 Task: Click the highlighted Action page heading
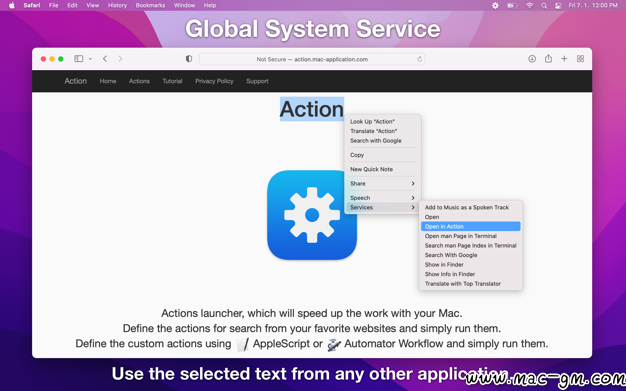point(312,109)
